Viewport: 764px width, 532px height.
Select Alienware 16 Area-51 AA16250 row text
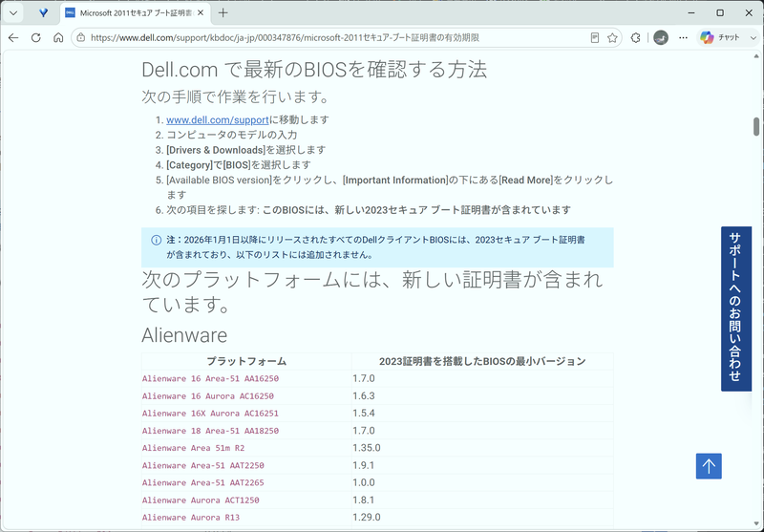pos(210,378)
